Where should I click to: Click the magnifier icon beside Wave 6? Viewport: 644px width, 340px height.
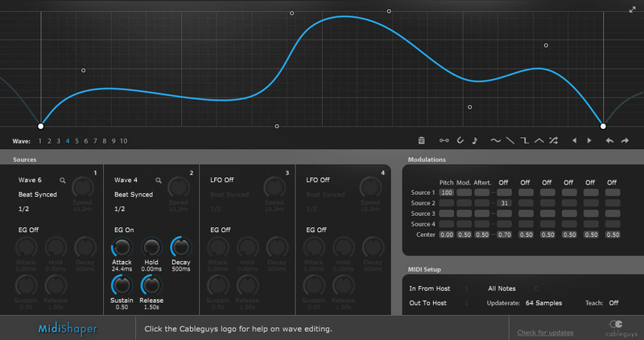click(61, 181)
